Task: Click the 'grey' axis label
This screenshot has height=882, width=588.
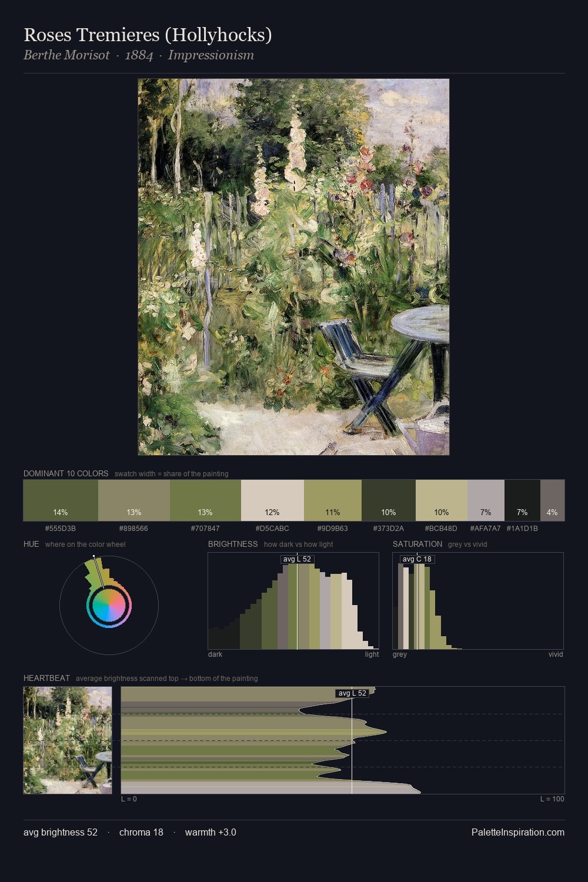Action: coord(400,654)
